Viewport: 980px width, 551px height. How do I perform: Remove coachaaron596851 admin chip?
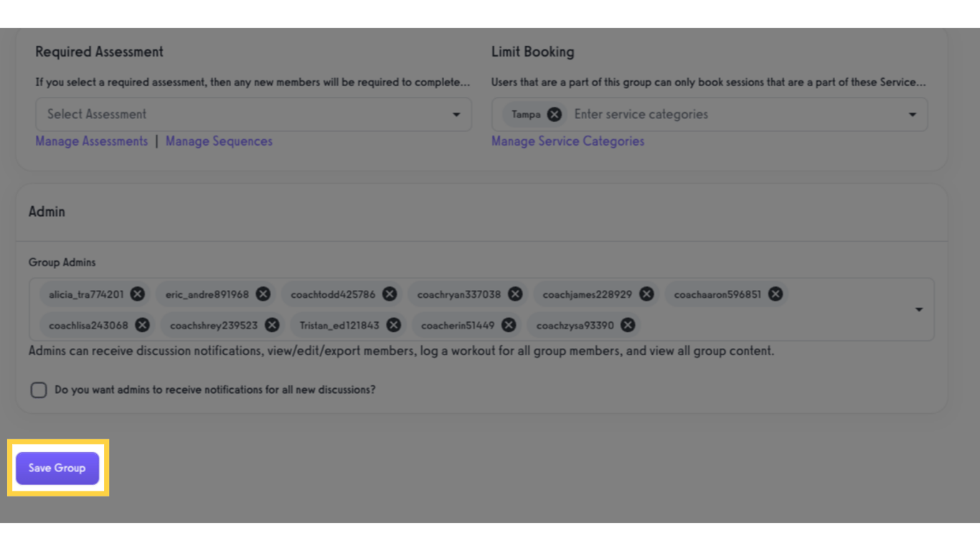[776, 294]
